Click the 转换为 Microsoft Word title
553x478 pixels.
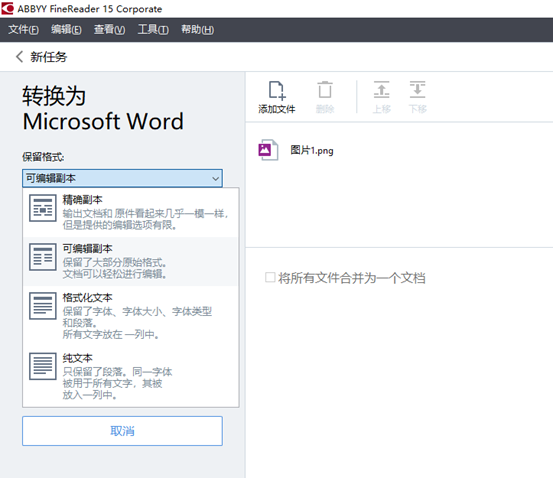click(103, 109)
